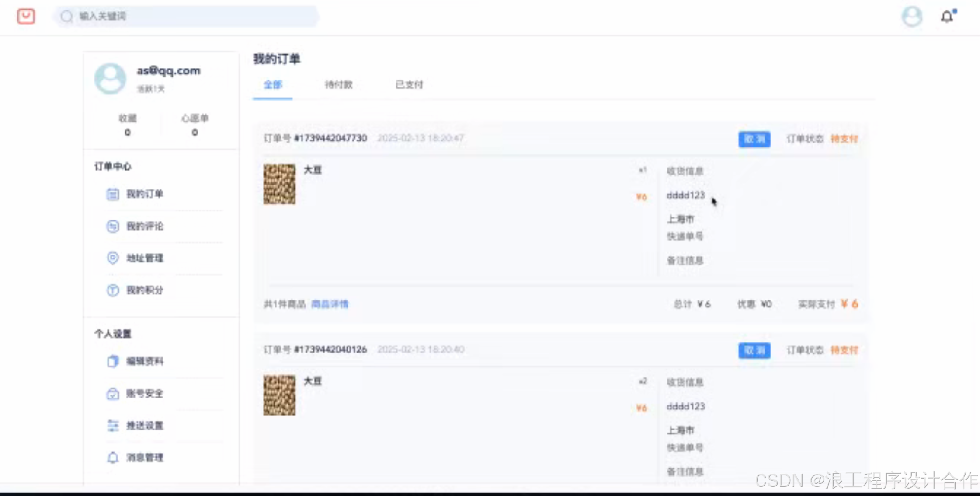Select the 地址管理 location icon
This screenshot has height=496, width=980.
tap(113, 258)
